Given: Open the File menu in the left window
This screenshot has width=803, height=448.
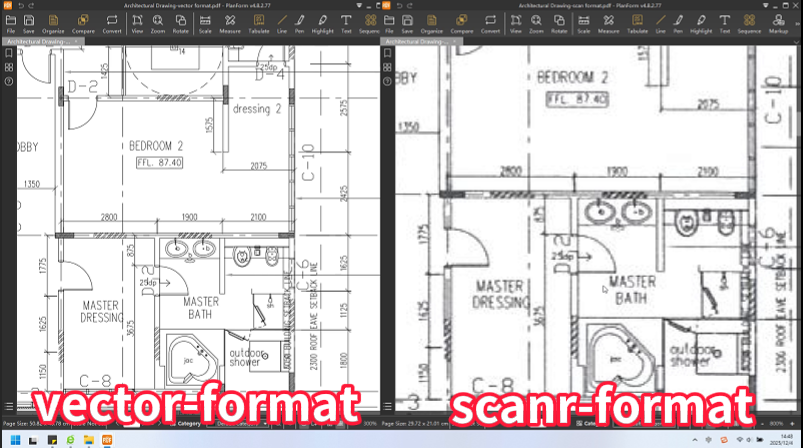Looking at the screenshot, I should click(9, 24).
